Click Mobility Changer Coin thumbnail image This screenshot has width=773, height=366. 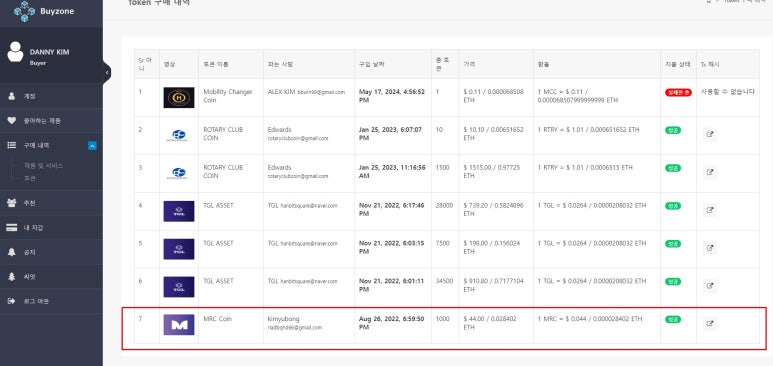tap(179, 98)
